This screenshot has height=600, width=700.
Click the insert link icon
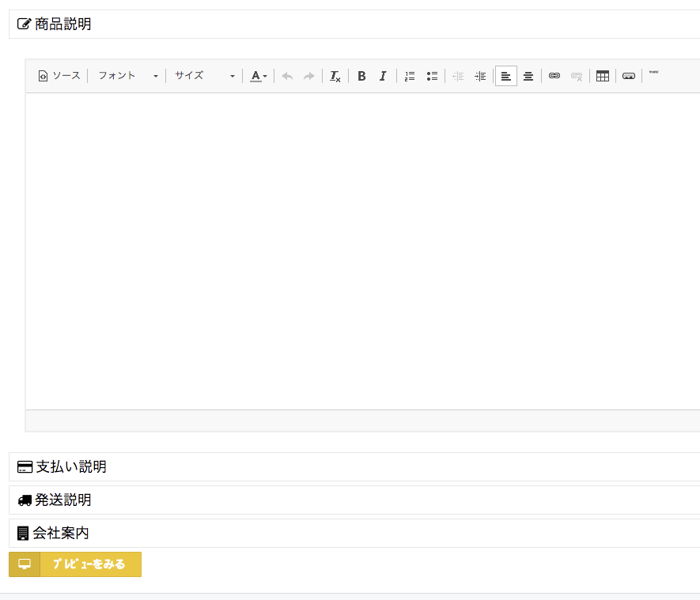pos(554,76)
